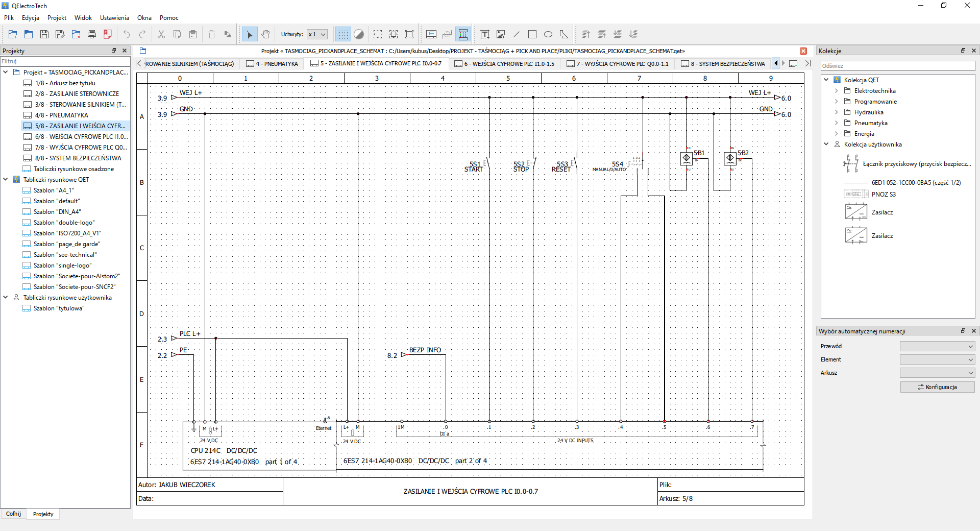Collapse the Tabliczki rysunkowe QET node
This screenshot has height=531, width=980.
point(6,179)
